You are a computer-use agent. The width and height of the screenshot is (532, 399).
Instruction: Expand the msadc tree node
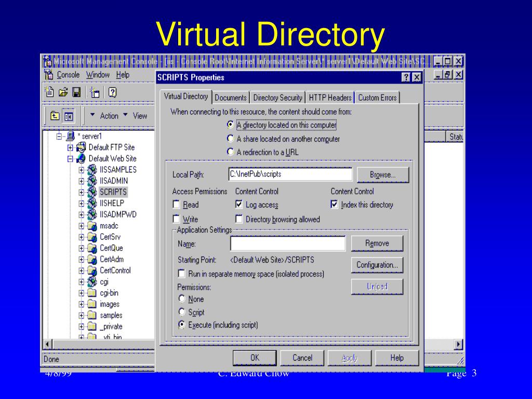(81, 226)
